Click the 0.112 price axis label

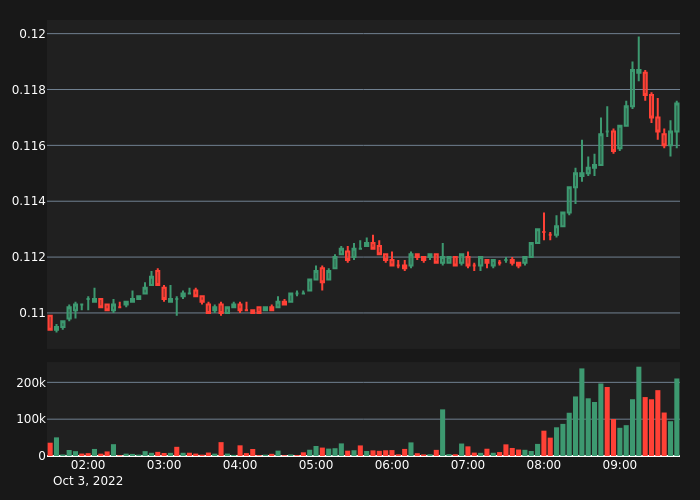point(29,257)
